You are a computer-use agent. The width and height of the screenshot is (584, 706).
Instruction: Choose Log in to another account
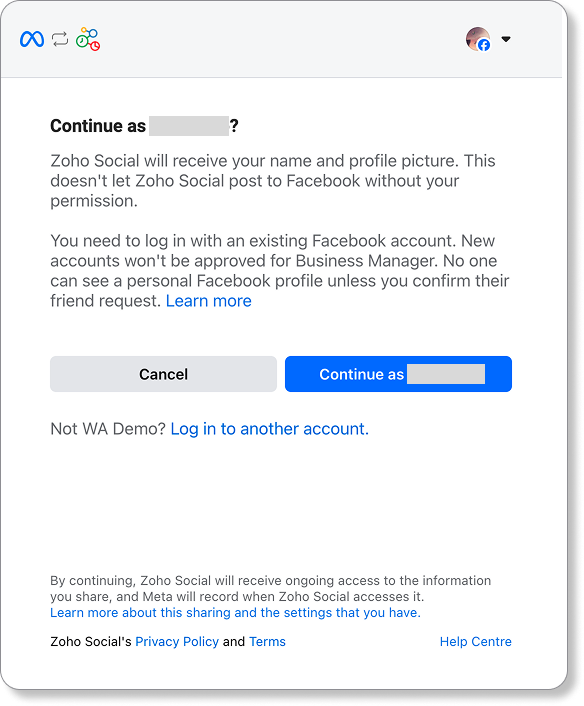coord(269,429)
